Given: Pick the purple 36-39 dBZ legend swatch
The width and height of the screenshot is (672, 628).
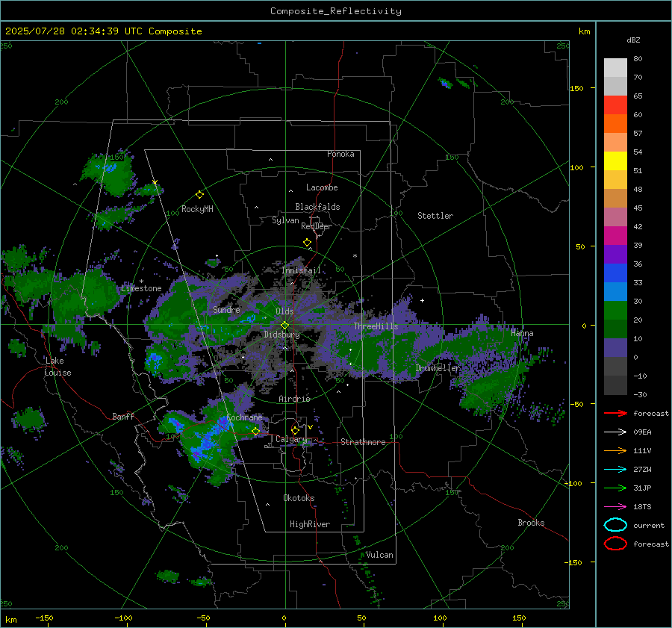Looking at the screenshot, I should (615, 254).
